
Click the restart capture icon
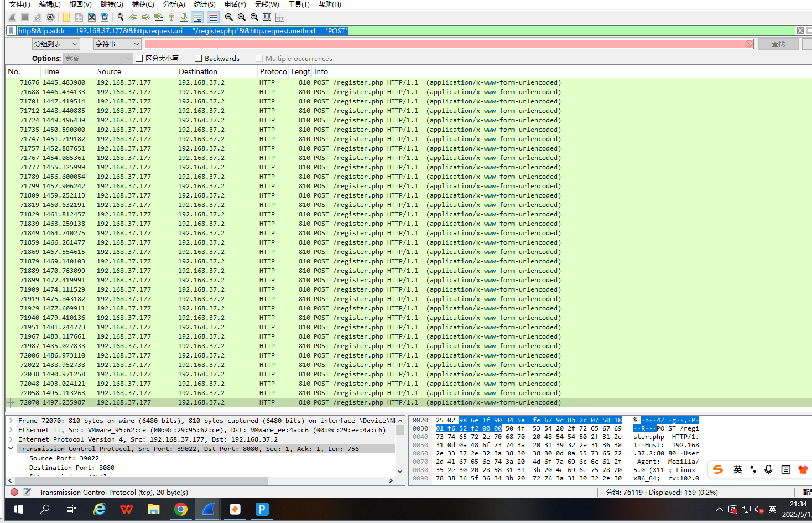coord(38,17)
